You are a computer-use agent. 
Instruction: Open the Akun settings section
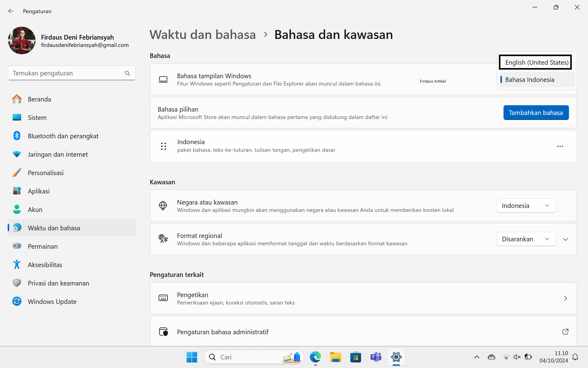pyautogui.click(x=35, y=209)
